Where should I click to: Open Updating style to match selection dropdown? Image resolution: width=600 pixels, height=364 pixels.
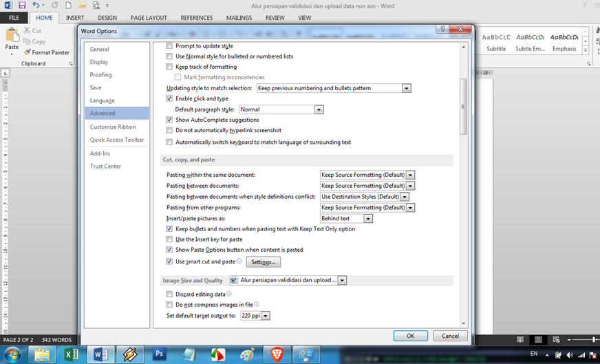(x=407, y=88)
